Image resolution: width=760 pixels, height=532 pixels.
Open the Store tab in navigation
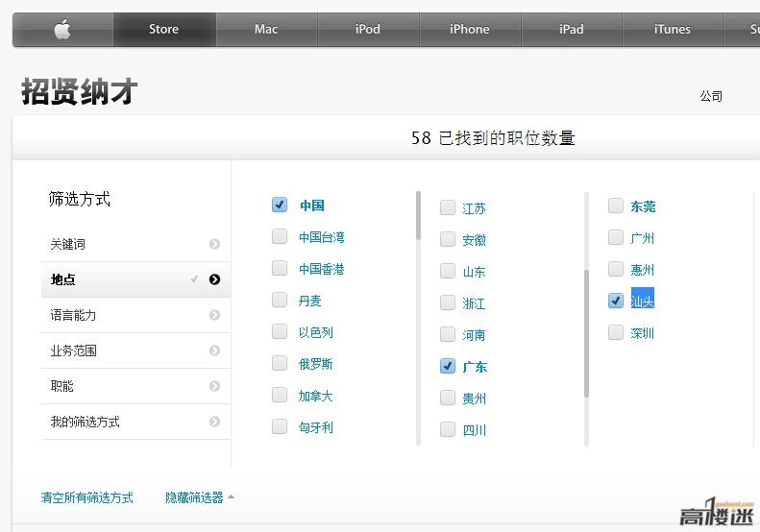pos(164,30)
